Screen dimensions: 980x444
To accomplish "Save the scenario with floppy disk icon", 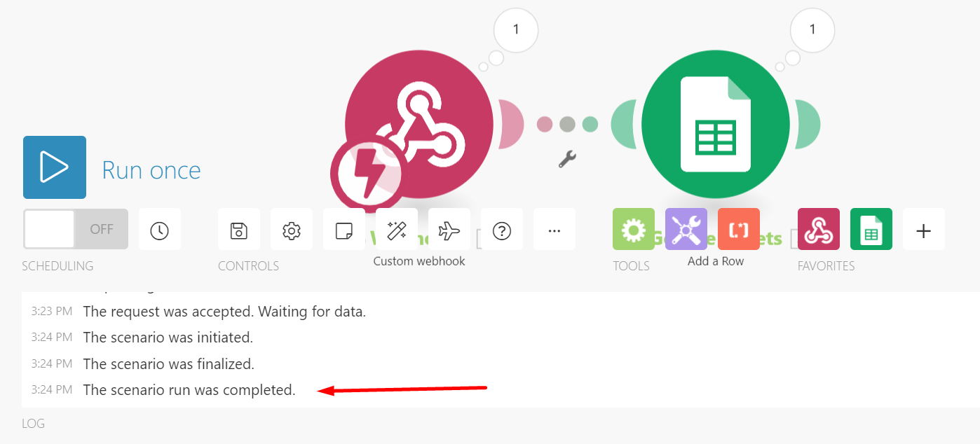I will (x=239, y=229).
